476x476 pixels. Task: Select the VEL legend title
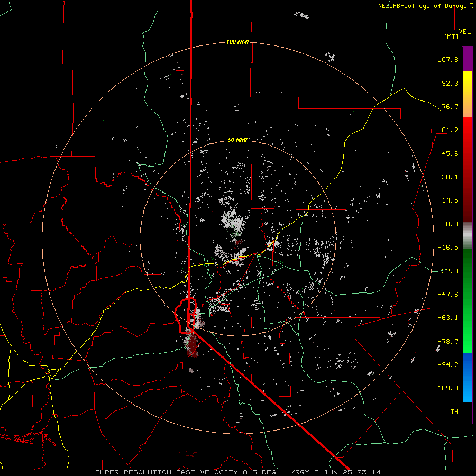[464, 32]
